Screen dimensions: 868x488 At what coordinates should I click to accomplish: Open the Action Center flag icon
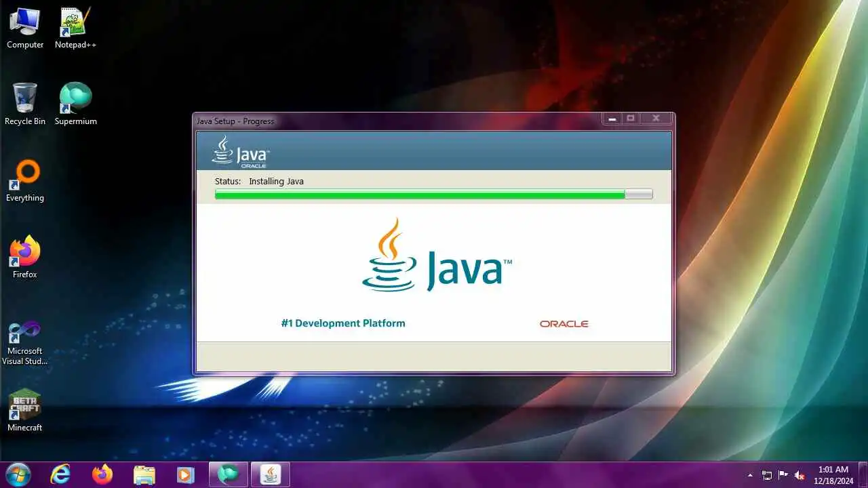point(783,475)
